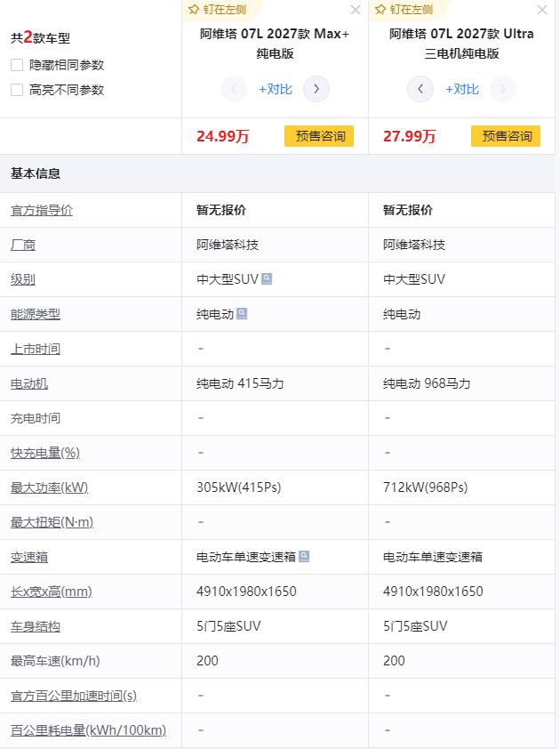560x749 pixels.
Task: Move the Max+ 纯电版 column right with its arrow
Action: point(316,89)
